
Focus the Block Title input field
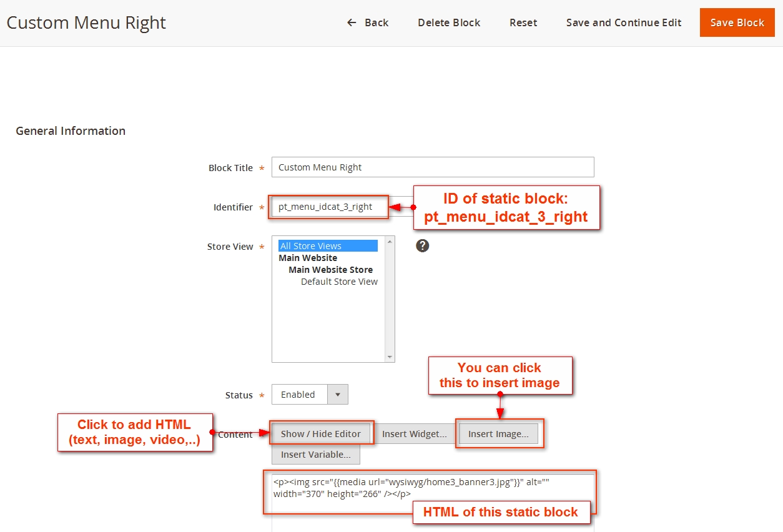click(x=432, y=167)
